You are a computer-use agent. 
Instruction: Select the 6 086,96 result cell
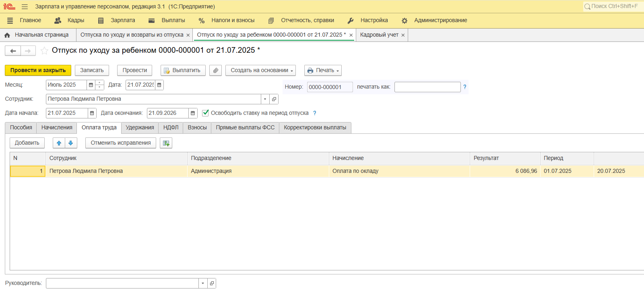[505, 171]
